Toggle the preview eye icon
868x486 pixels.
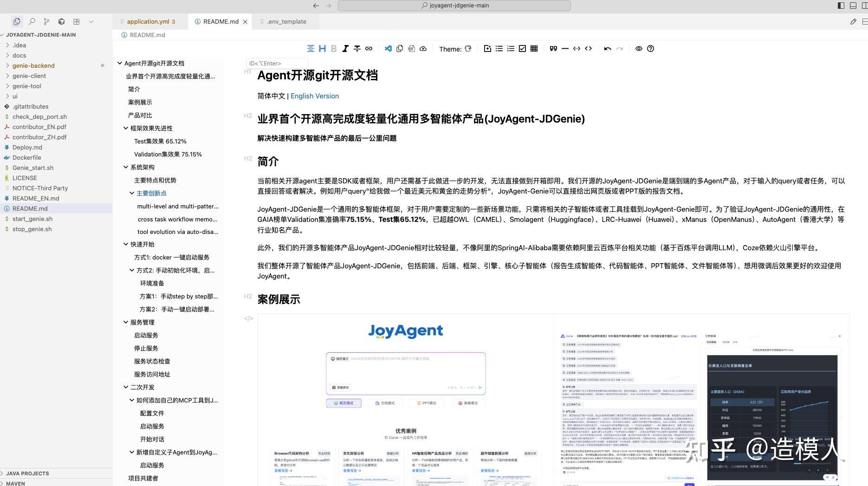click(639, 48)
